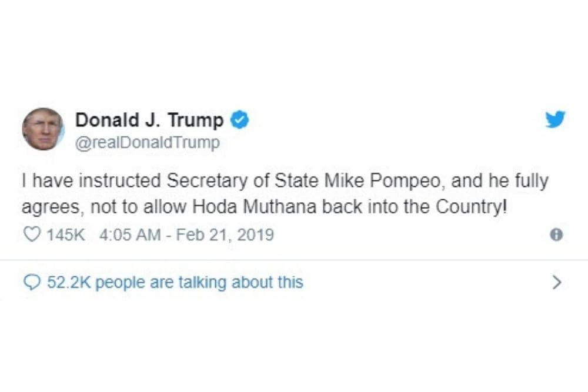Click the blue verified badge icon
Image resolution: width=588 pixels, height=392 pixels.
(239, 120)
